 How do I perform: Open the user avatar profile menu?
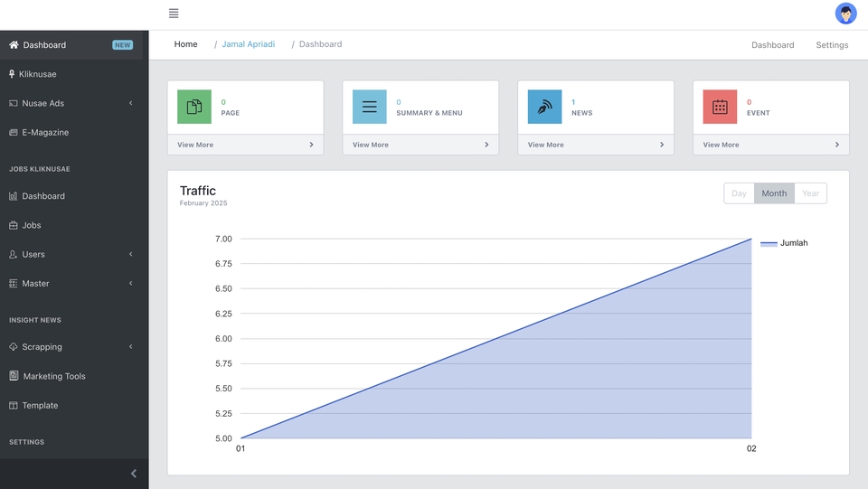pyautogui.click(x=845, y=14)
